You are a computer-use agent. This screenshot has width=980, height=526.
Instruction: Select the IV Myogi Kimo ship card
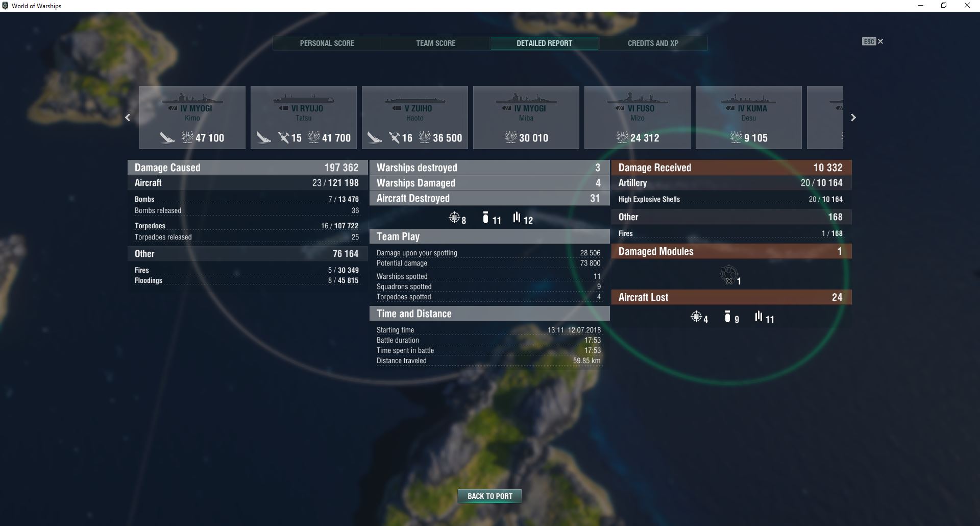192,117
